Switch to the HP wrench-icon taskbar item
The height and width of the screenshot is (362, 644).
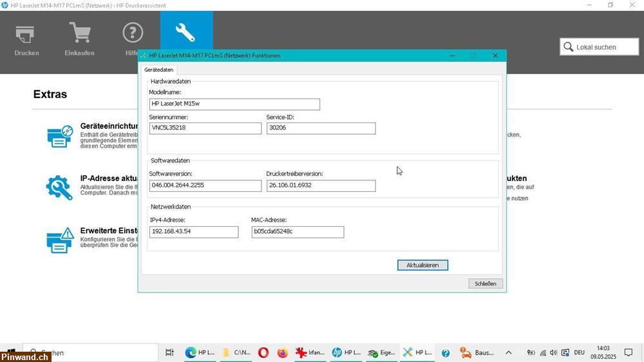pyautogui.click(x=417, y=352)
